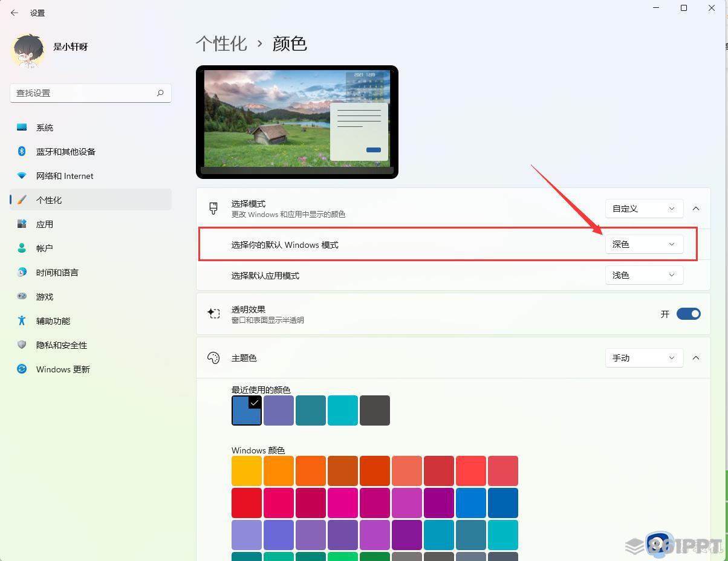Click the 帐户 person icon
This screenshot has height=561, width=728.
22,248
